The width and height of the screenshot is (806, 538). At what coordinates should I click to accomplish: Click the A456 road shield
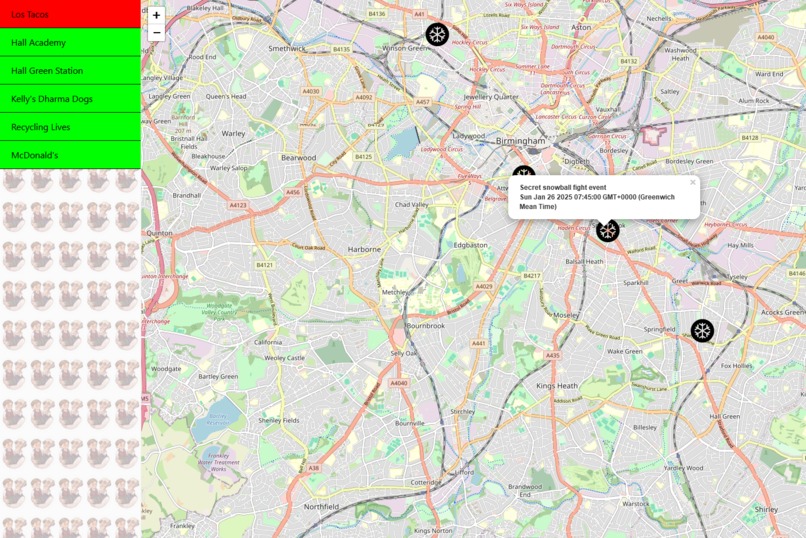[292, 192]
